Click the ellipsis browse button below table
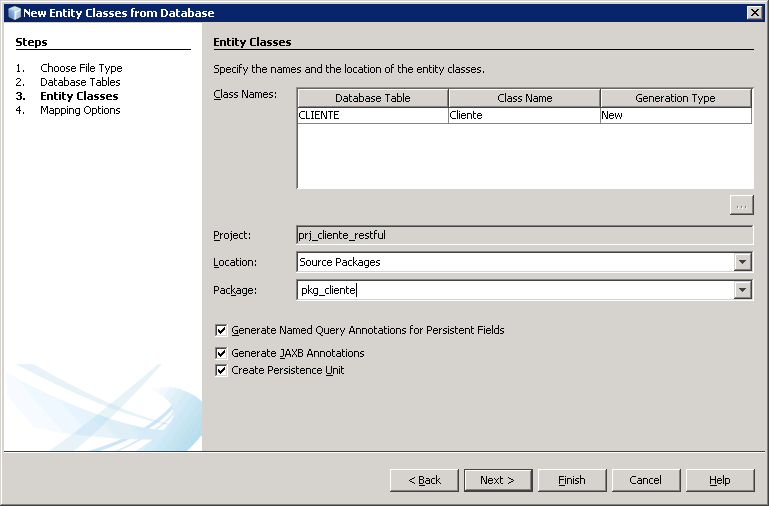The image size is (769, 506). (741, 205)
